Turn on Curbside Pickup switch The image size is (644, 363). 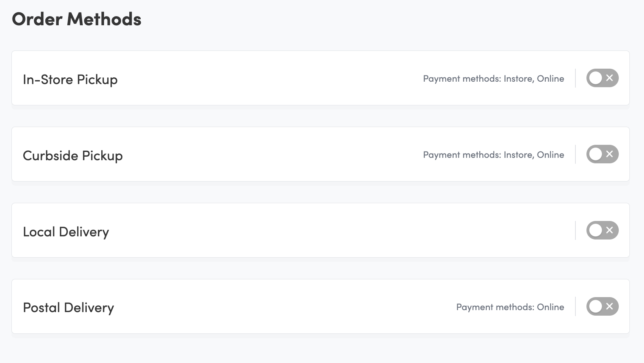602,154
